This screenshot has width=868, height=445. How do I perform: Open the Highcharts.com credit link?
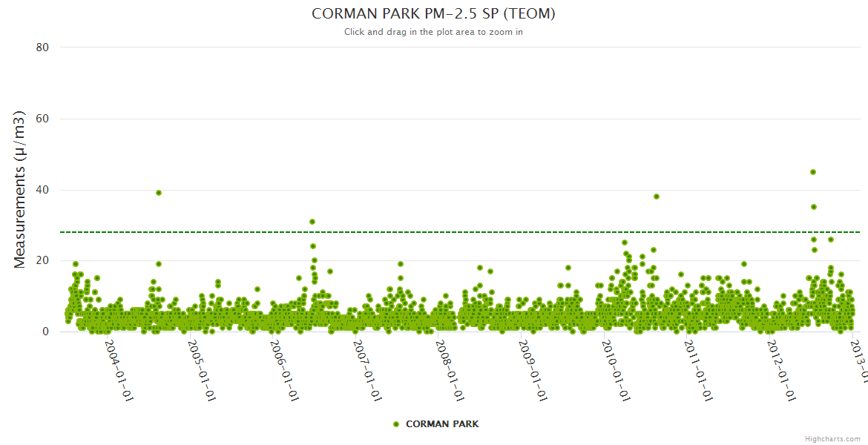click(x=832, y=439)
